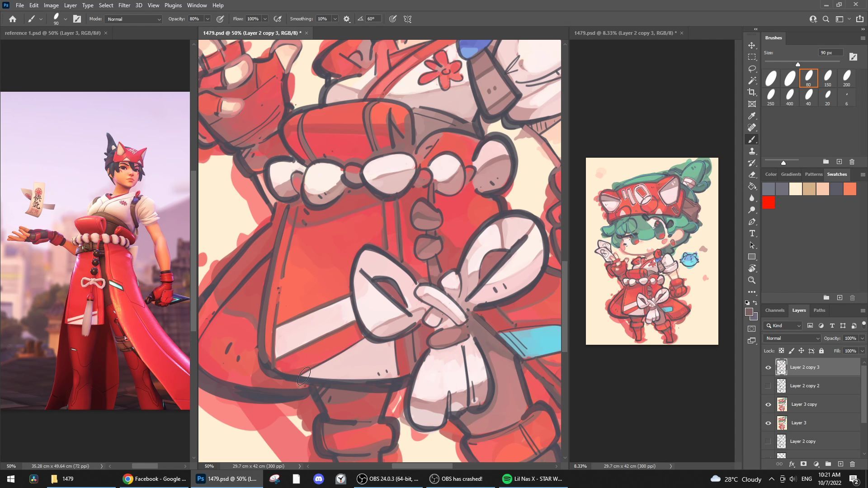Open the Layer menu
The image size is (868, 488).
pyautogui.click(x=70, y=5)
